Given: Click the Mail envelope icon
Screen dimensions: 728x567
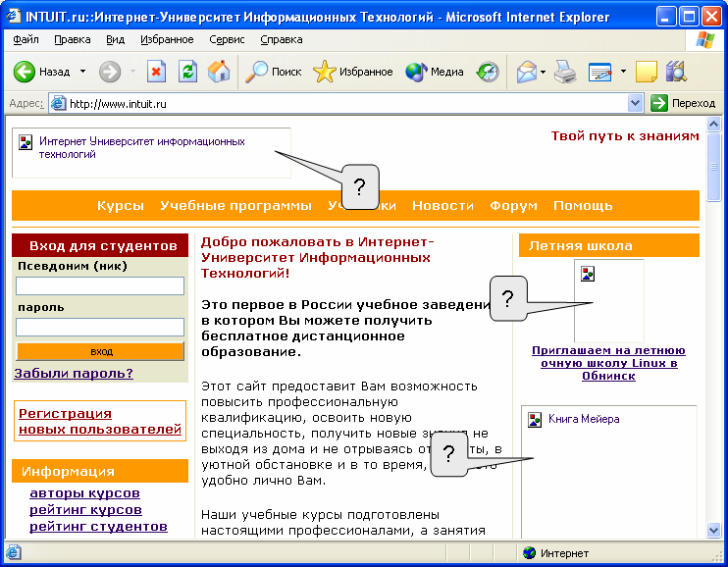Looking at the screenshot, I should (527, 72).
